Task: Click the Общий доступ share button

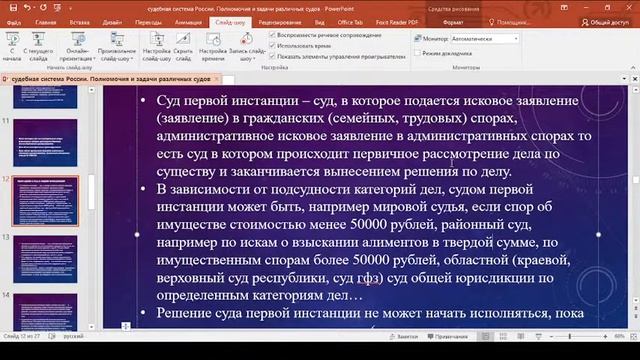Action: 606,22
